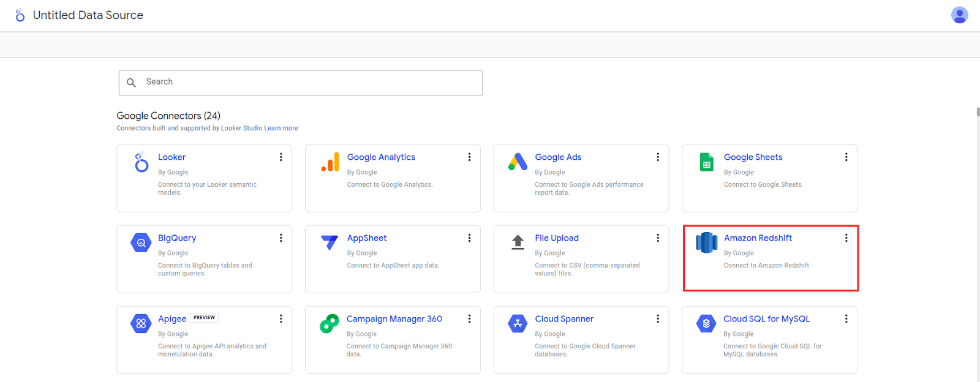This screenshot has width=980, height=382.
Task: Click the Google Ads logo icon
Action: coord(518,162)
